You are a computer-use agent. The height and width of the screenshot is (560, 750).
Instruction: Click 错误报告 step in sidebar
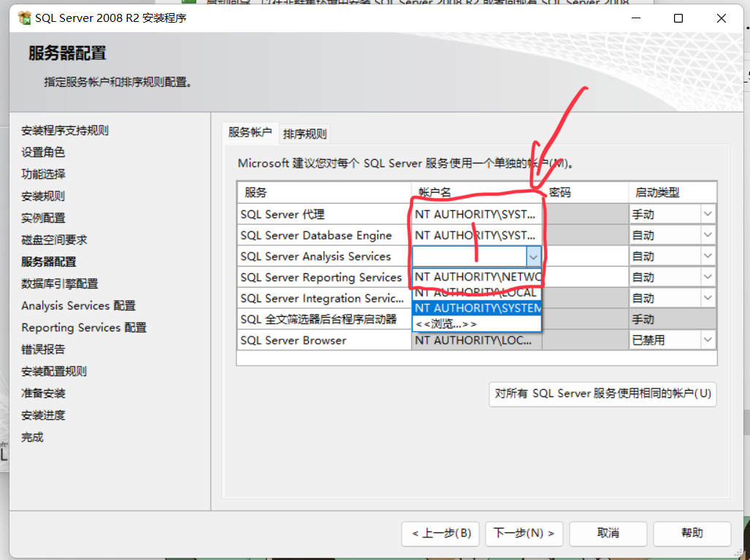tap(43, 350)
